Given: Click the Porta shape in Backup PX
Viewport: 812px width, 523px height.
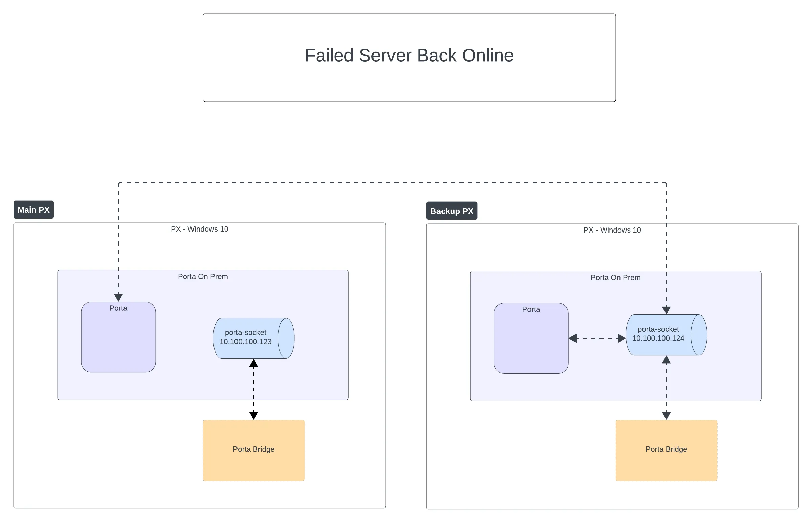Looking at the screenshot, I should pos(531,338).
